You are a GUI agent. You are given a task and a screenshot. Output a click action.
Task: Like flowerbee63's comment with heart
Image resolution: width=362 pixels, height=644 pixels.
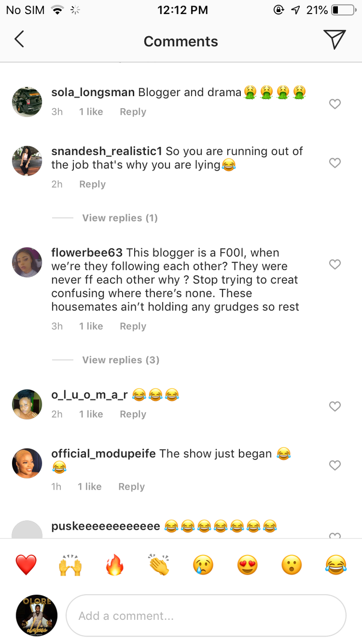335,264
